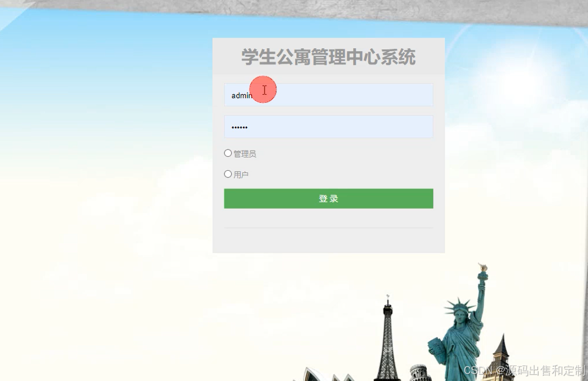Click the password input field
This screenshot has width=588, height=381.
point(329,126)
